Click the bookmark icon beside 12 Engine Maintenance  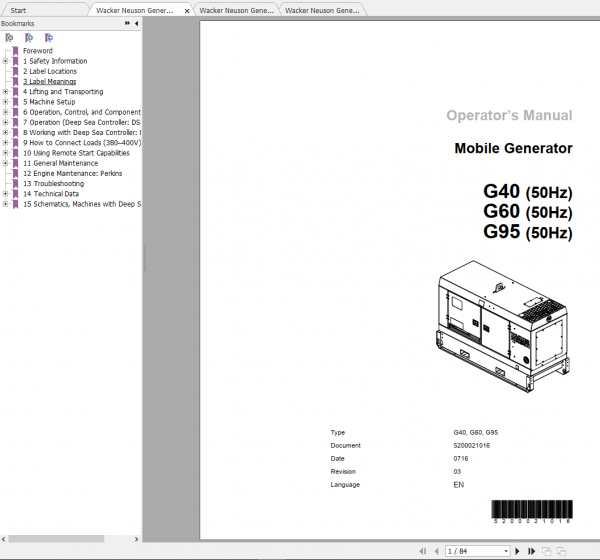point(15,173)
